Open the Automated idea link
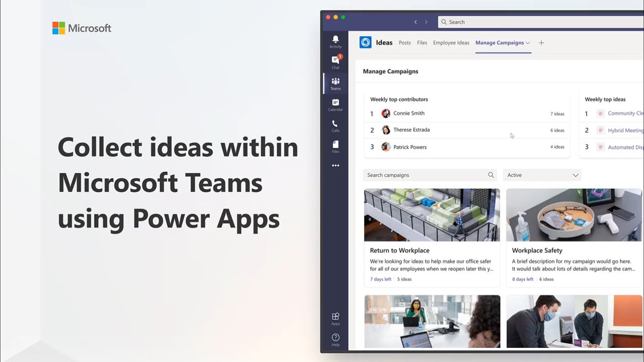This screenshot has width=644, height=362. coord(625,147)
